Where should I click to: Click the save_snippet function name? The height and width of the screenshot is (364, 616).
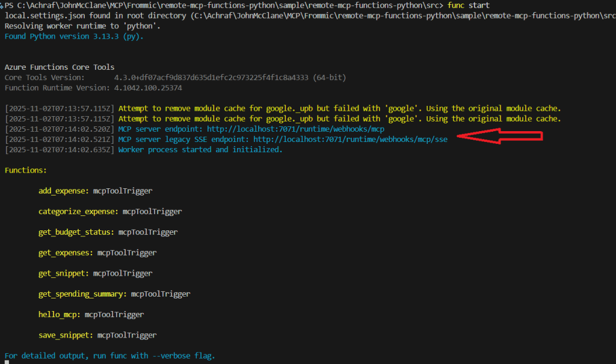(65, 335)
